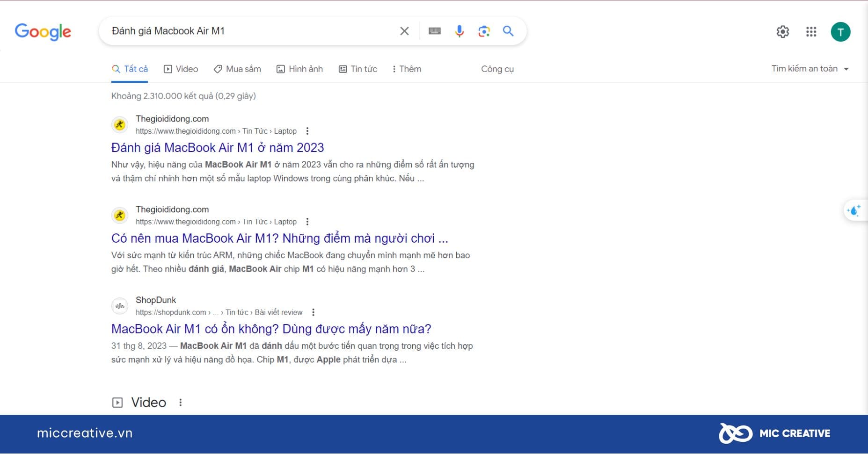
Task: Click first Thegioididong.com result favicon
Action: point(120,125)
